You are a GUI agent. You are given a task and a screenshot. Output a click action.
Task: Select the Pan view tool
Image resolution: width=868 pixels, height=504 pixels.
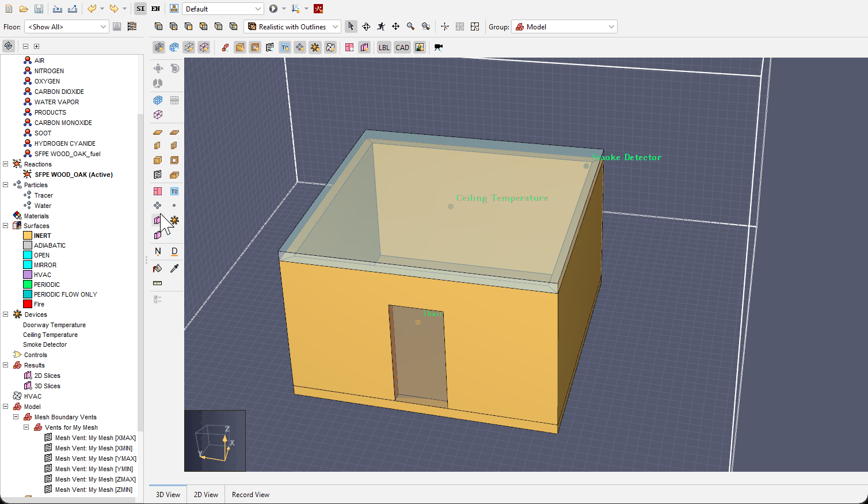coord(396,26)
